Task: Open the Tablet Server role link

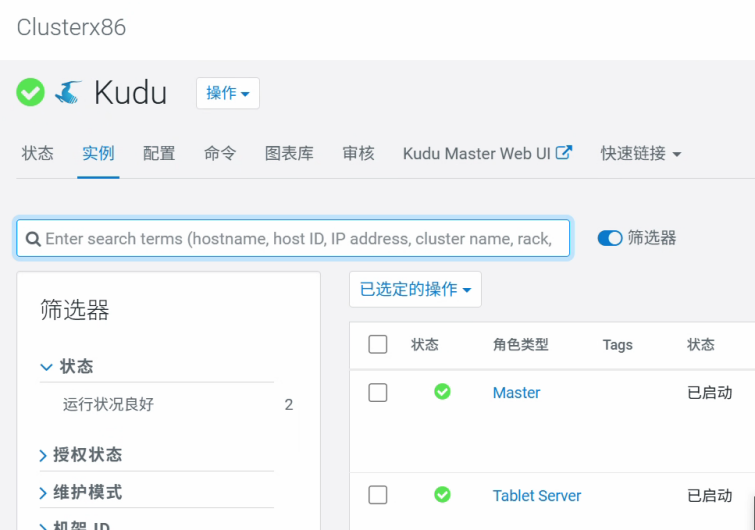Action: point(537,495)
